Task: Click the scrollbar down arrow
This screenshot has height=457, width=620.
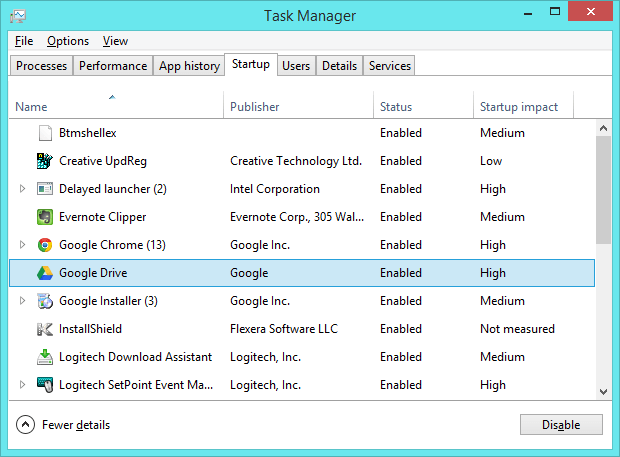Action: coord(603,392)
